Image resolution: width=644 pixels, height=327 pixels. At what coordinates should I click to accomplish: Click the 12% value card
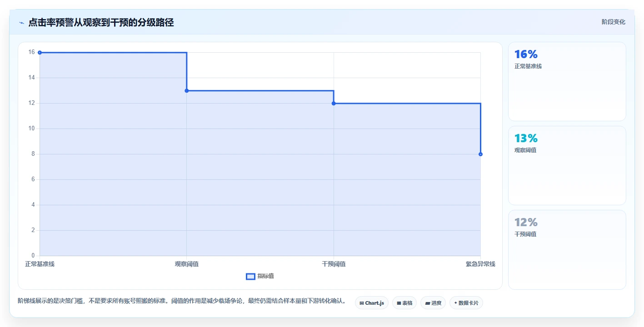point(567,250)
